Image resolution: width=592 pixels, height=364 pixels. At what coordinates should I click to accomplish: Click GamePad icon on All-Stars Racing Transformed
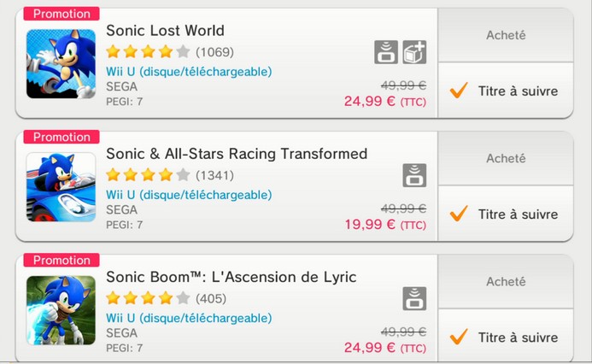[x=414, y=175]
